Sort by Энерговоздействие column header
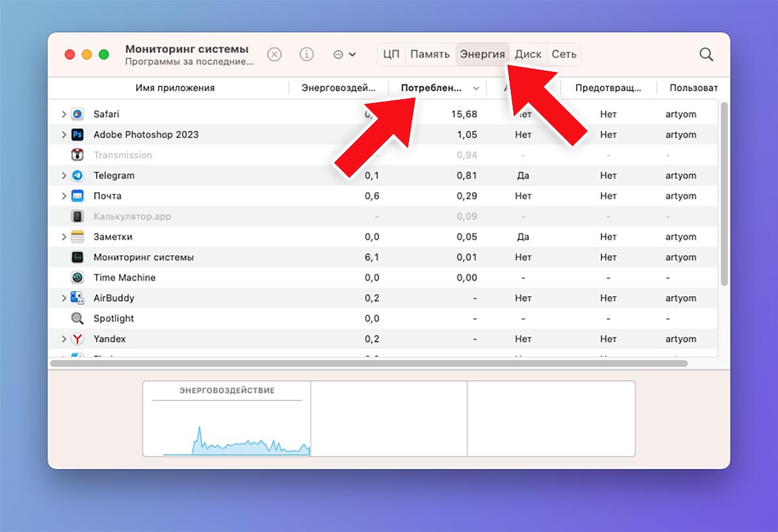Screen dimensions: 778x532 point(338,88)
